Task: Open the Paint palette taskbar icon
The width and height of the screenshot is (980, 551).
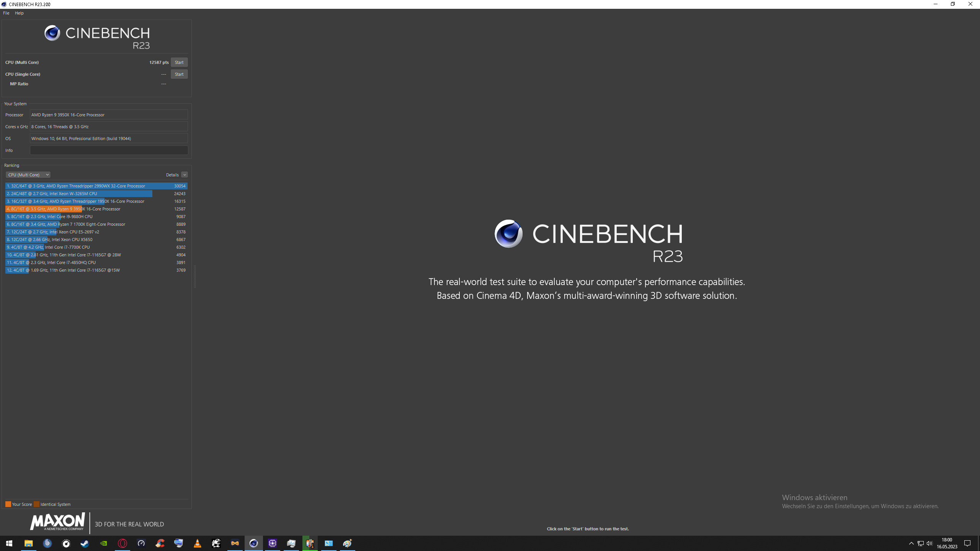Action: tap(348, 543)
